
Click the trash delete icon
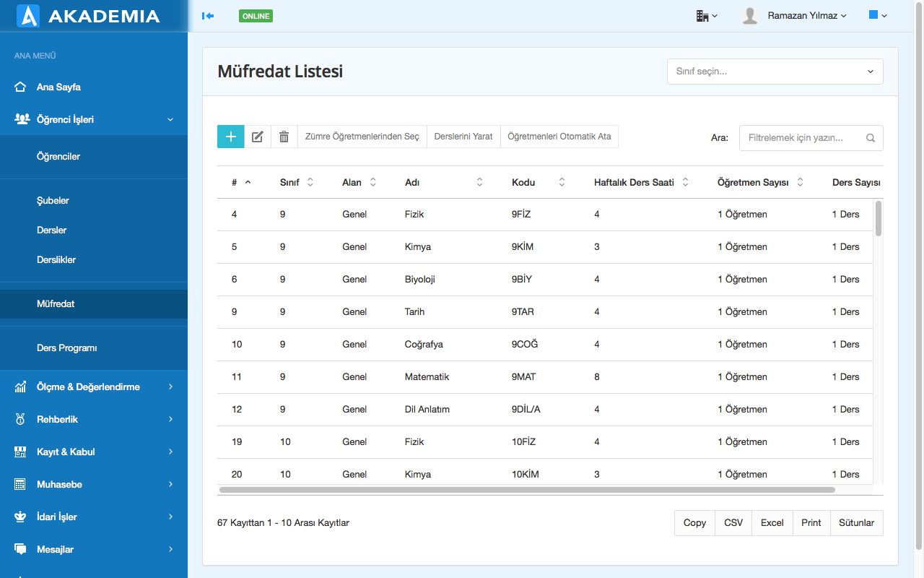(284, 137)
